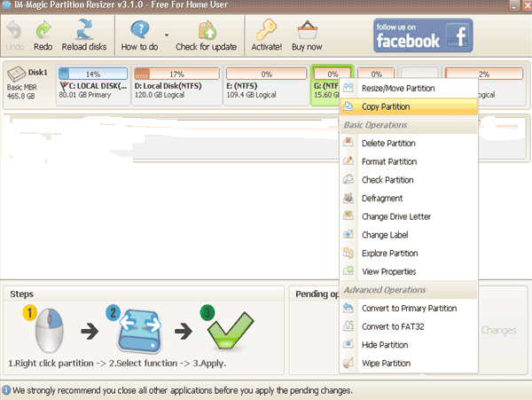The image size is (532, 400).
Task: Click the Check for update icon
Action: click(x=207, y=30)
